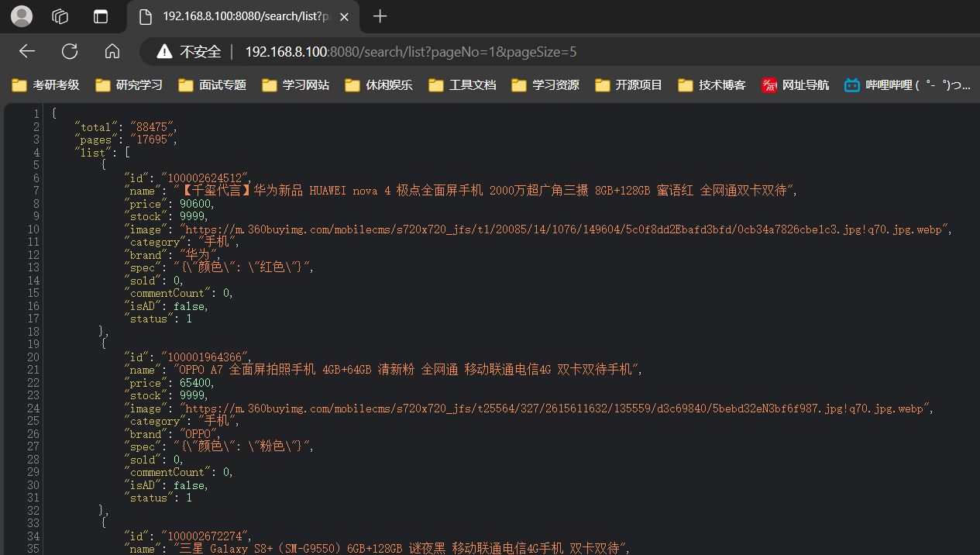
Task: Click the id value 100002624512
Action: (205, 178)
